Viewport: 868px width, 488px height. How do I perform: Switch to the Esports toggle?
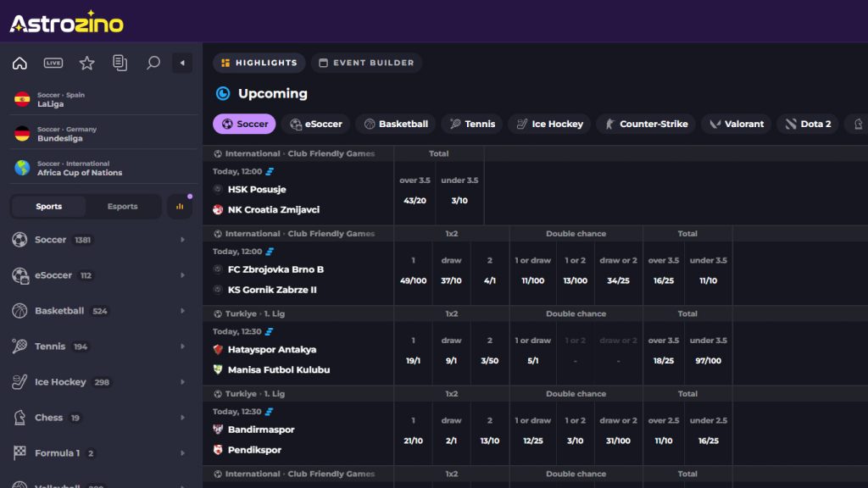click(122, 207)
